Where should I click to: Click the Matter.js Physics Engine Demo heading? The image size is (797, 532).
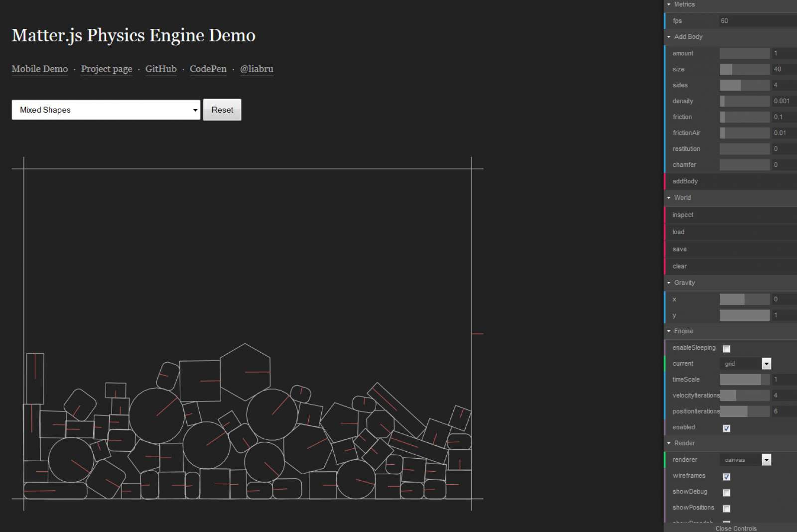133,35
